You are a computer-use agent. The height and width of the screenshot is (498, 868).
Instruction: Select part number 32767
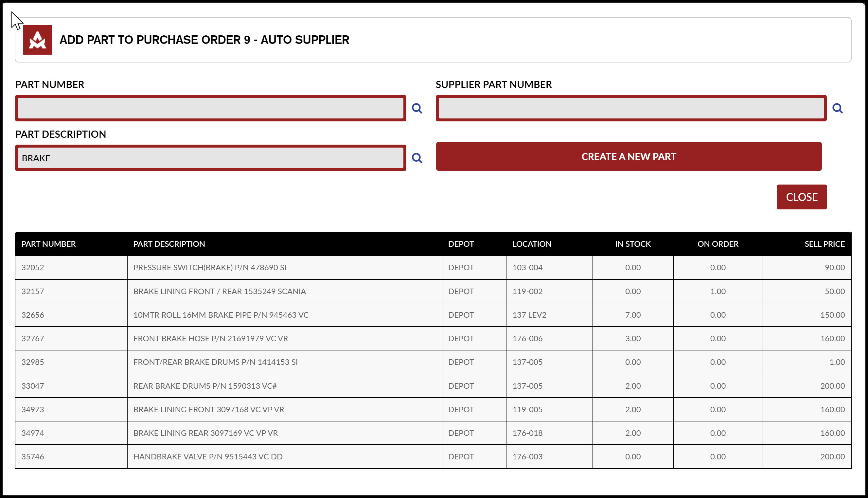click(33, 339)
